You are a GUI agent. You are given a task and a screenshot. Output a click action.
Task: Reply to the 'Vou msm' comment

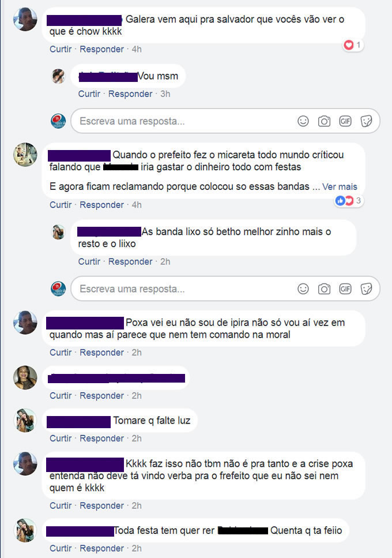pyautogui.click(x=130, y=94)
